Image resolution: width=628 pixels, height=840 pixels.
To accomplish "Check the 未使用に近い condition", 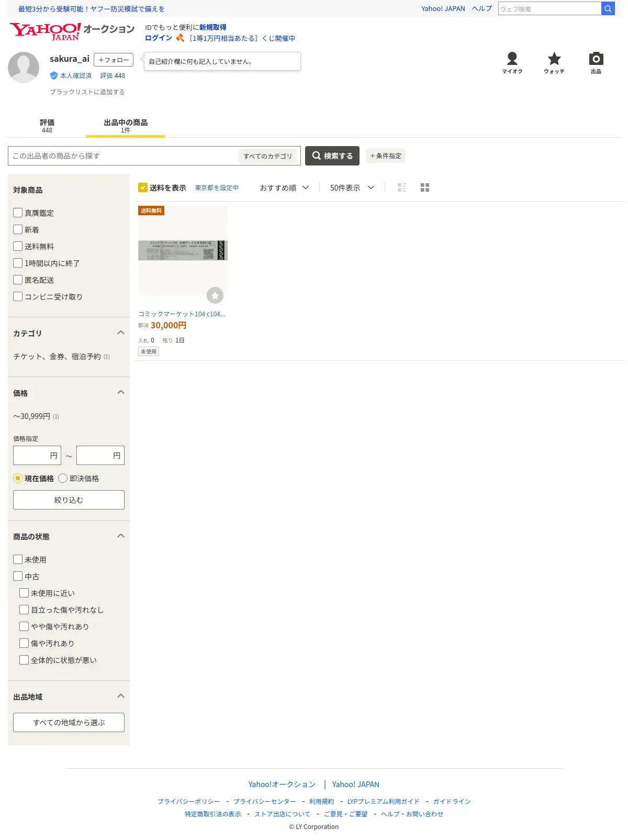I will click(x=24, y=593).
